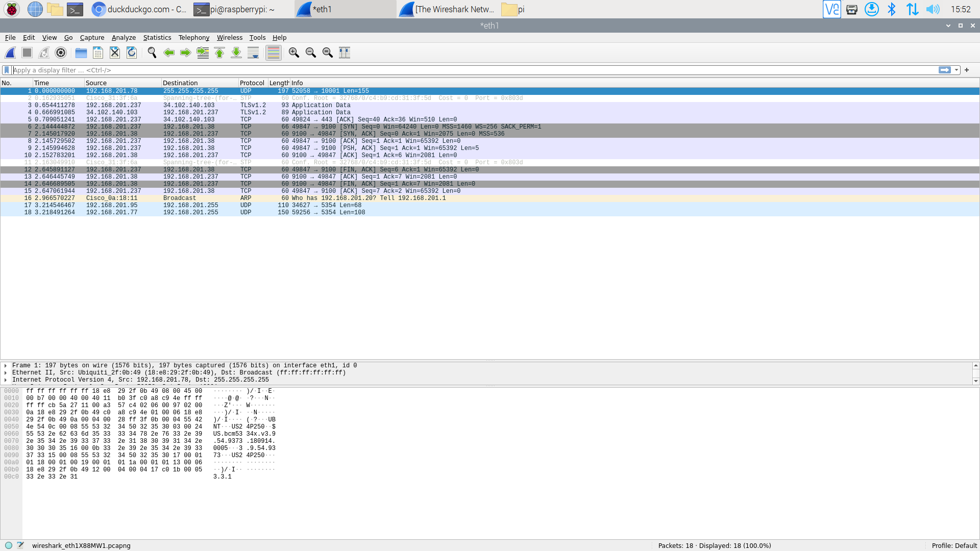Screen dimensions: 980x551
Task: Restart current capture via the toolbar icon
Action: coord(44,53)
